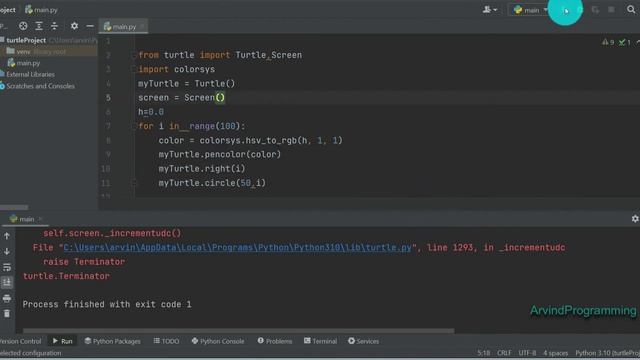Click line 5 'screen = Screen()' in editor
640x360 pixels.
(181, 98)
